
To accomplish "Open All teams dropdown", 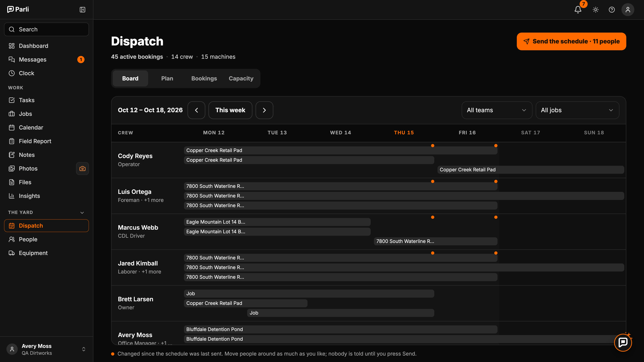I will pos(497,110).
